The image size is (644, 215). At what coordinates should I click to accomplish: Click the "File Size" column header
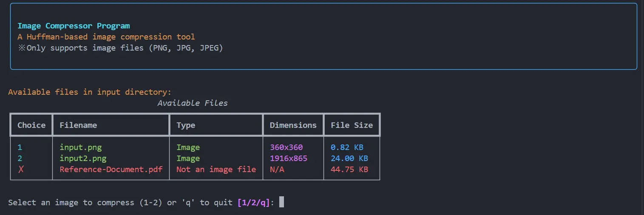[x=352, y=125]
